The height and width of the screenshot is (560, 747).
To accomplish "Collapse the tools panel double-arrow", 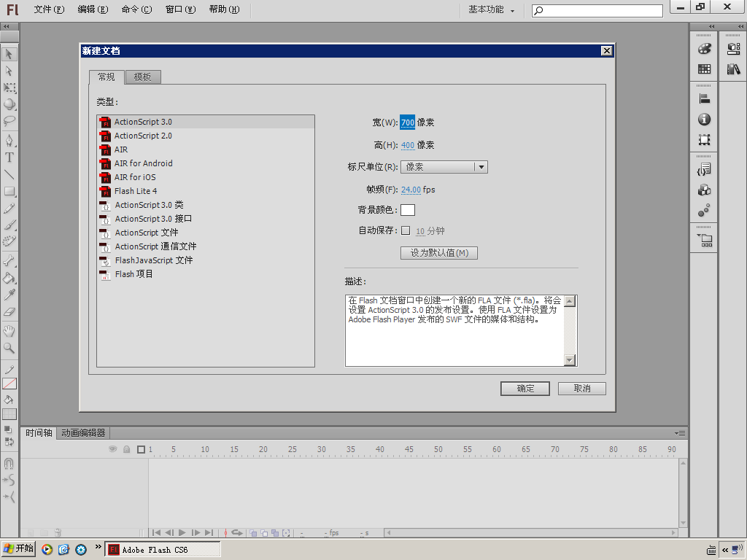I will 7,27.
